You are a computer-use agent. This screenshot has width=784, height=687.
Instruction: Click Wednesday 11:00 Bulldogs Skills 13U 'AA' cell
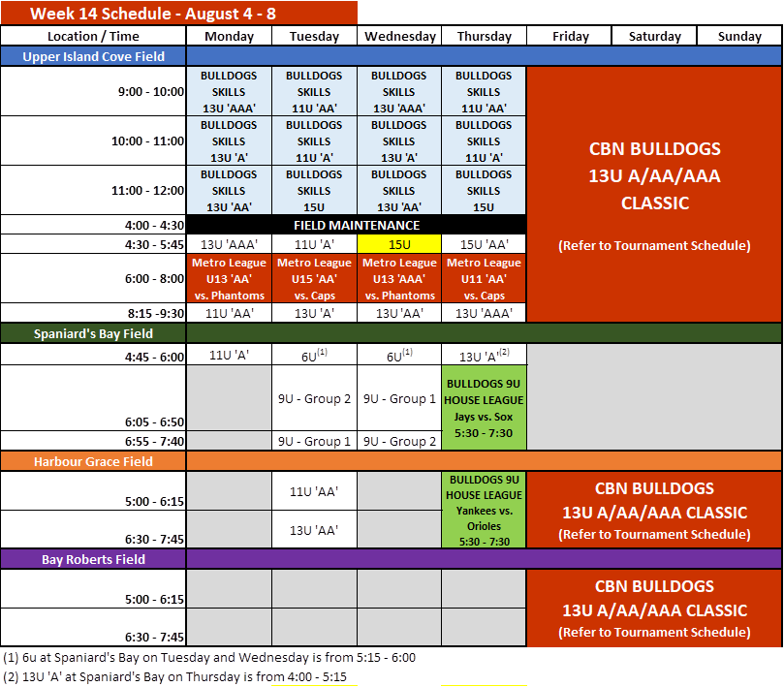pyautogui.click(x=399, y=191)
